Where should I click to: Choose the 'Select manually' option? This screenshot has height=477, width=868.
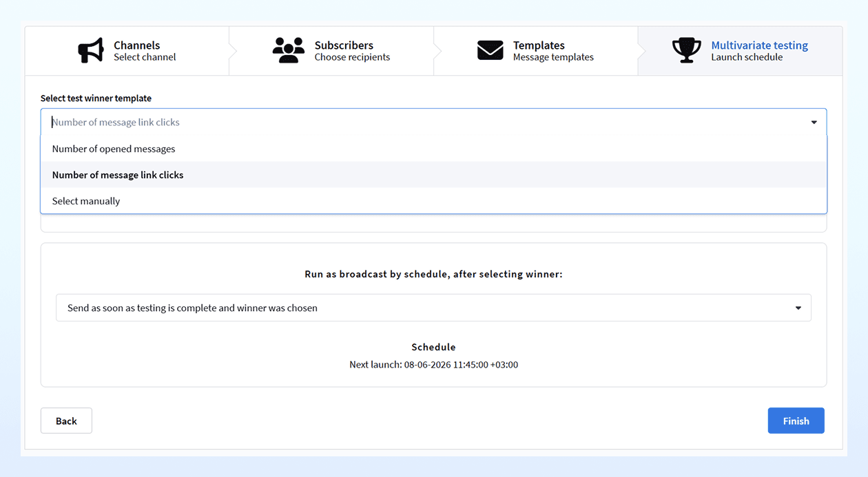tap(433, 201)
